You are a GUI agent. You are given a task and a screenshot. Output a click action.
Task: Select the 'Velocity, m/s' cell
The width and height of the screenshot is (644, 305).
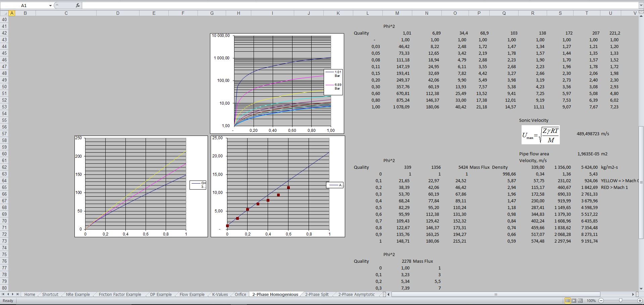pyautogui.click(x=533, y=160)
